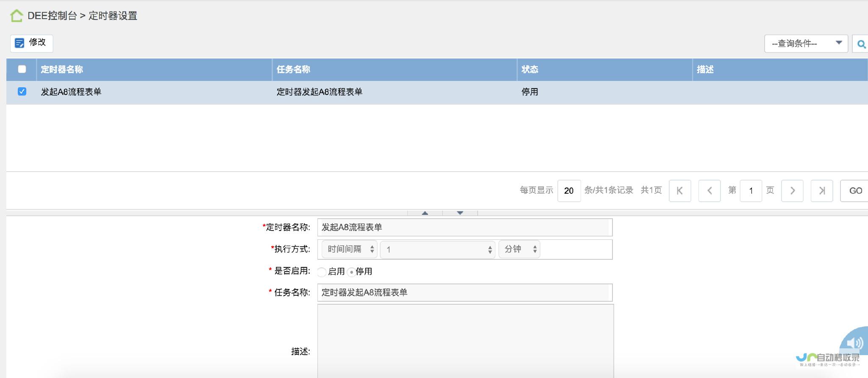Screen dimensions: 868x378
Task: Click the 描述 text area
Action: coord(465,341)
